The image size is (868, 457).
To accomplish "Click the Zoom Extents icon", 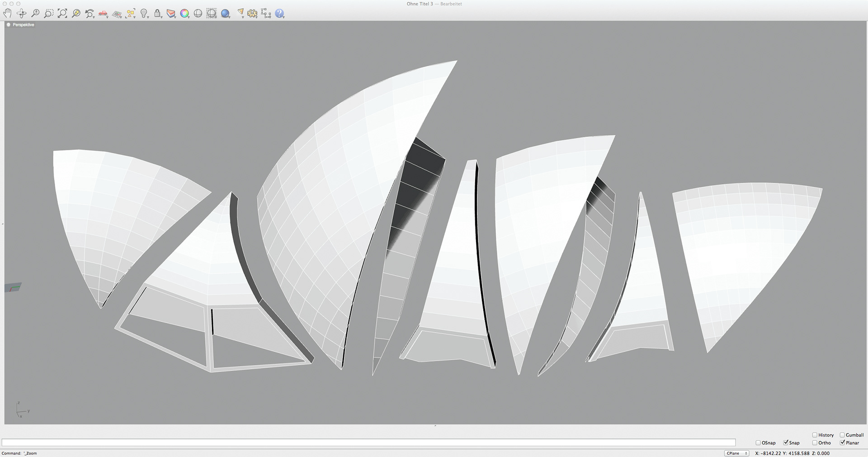I will 62,14.
